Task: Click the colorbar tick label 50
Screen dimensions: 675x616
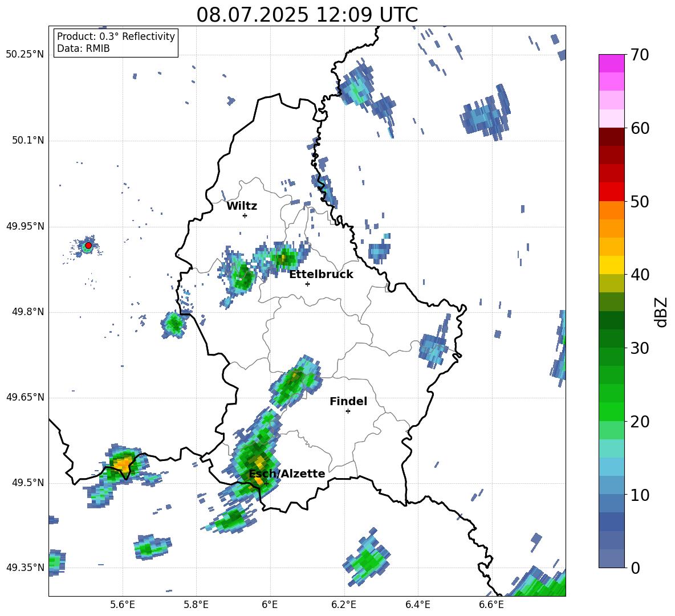Action: pos(640,202)
